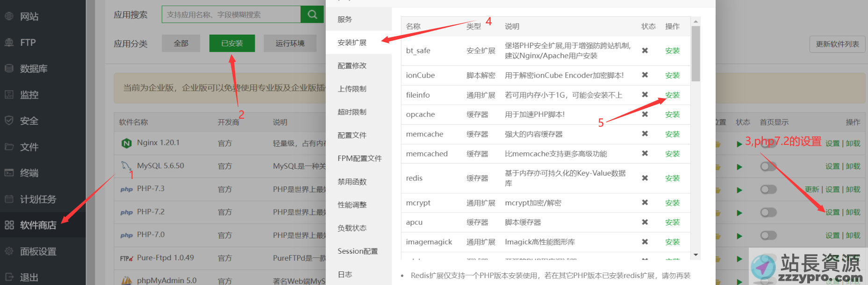
Task: Filter by 已安装 category
Action: click(x=232, y=43)
